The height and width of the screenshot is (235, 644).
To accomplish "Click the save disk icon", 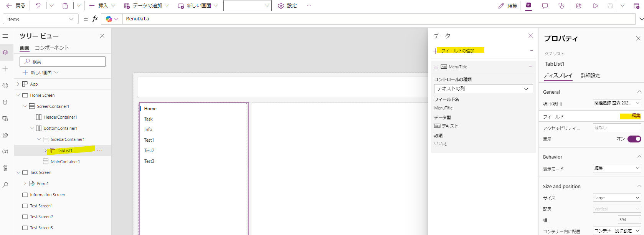I will pos(610,6).
